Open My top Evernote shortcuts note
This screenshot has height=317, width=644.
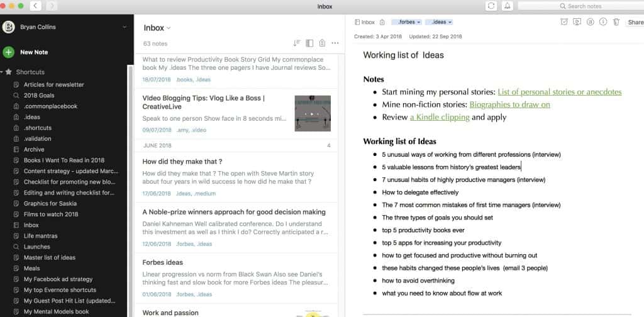point(60,290)
